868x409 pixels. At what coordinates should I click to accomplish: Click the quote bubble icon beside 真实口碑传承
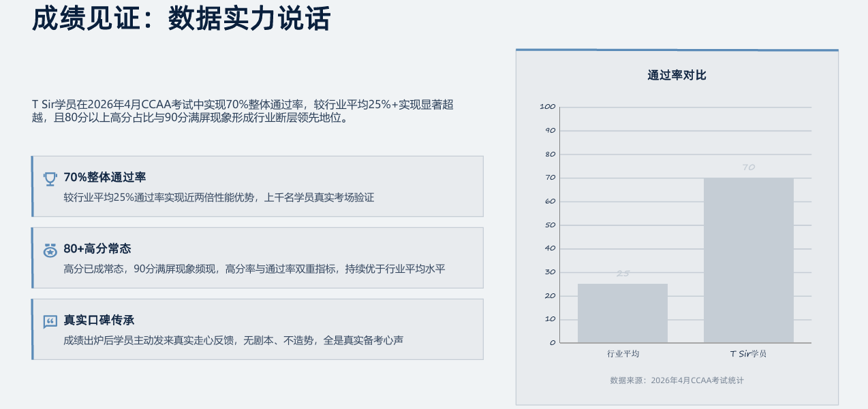(x=50, y=321)
